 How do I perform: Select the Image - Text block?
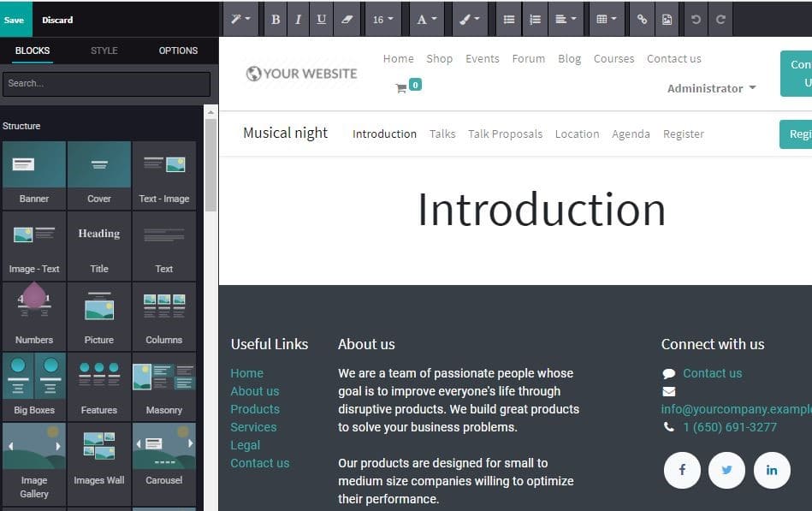click(34, 246)
